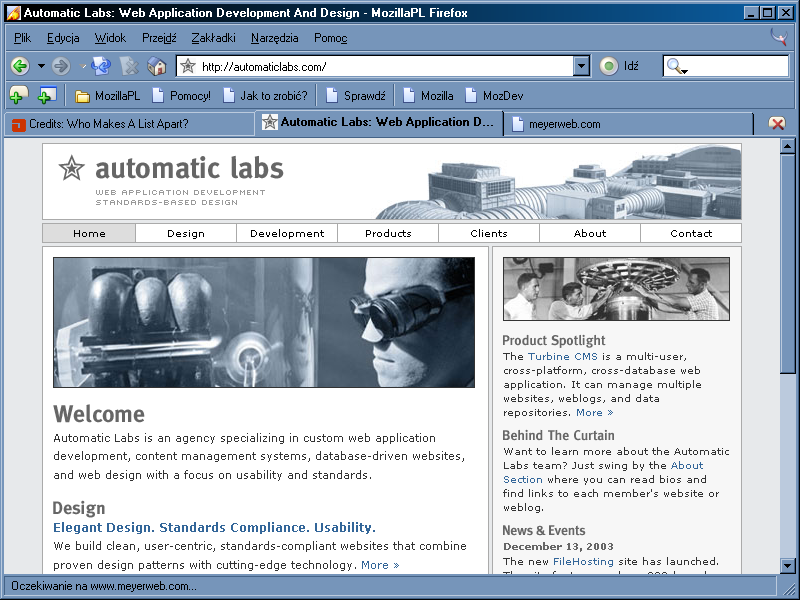Click into the web search box
The width and height of the screenshot is (800, 600).
738,66
